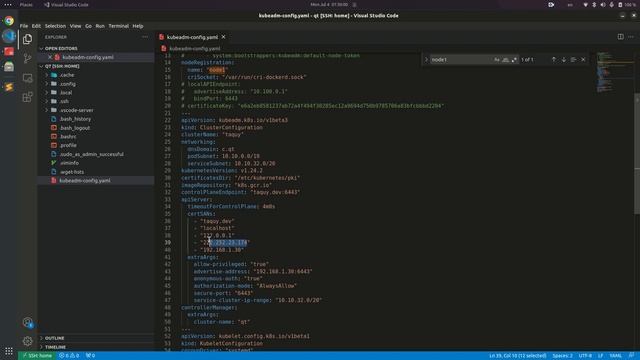
Task: Open .wget-hsts file in explorer
Action: click(72, 172)
